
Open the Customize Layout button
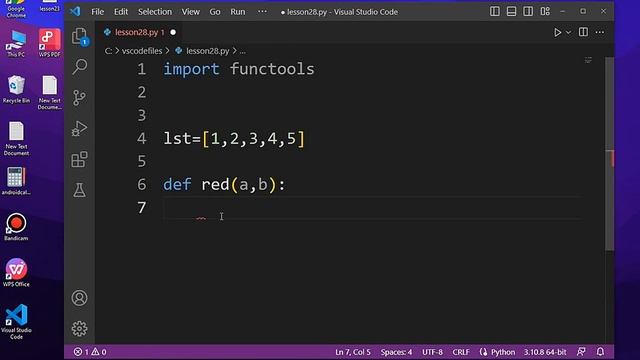(545, 11)
